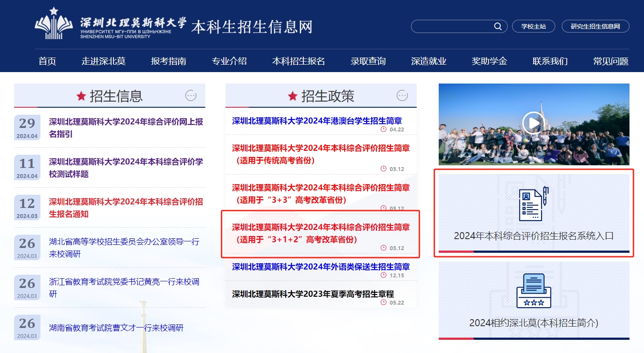This screenshot has height=353, width=644.
Task: Open 联系我们 menu
Action: (550, 61)
